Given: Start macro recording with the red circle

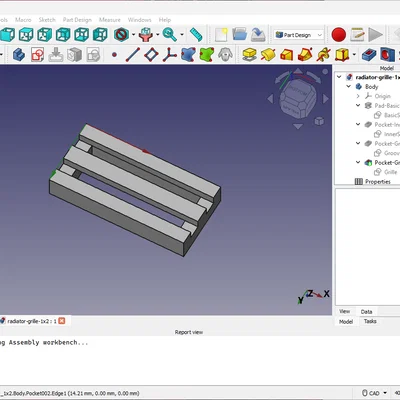Looking at the screenshot, I should pyautogui.click(x=339, y=35).
